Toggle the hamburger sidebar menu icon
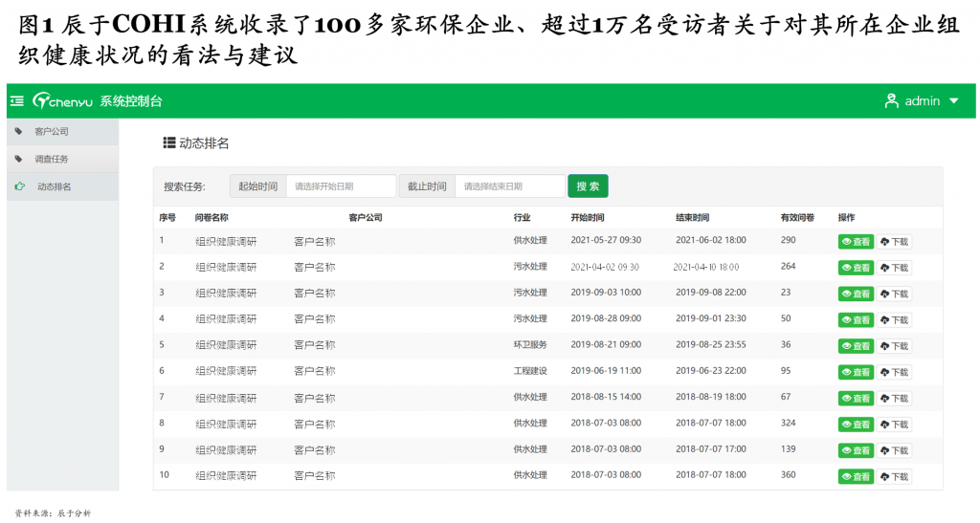The image size is (980, 523). click(17, 100)
